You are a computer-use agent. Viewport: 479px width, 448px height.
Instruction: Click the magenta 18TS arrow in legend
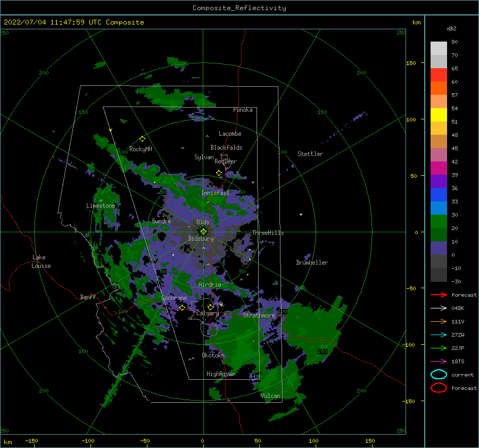coord(439,362)
